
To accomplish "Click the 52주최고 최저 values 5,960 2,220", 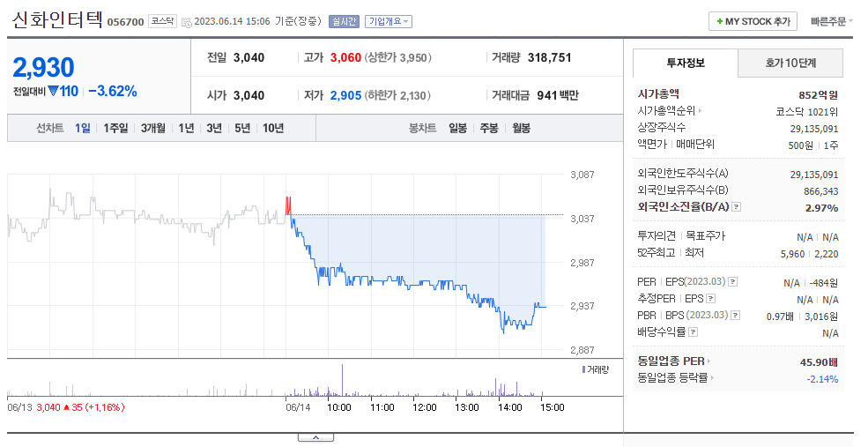I will point(809,254).
